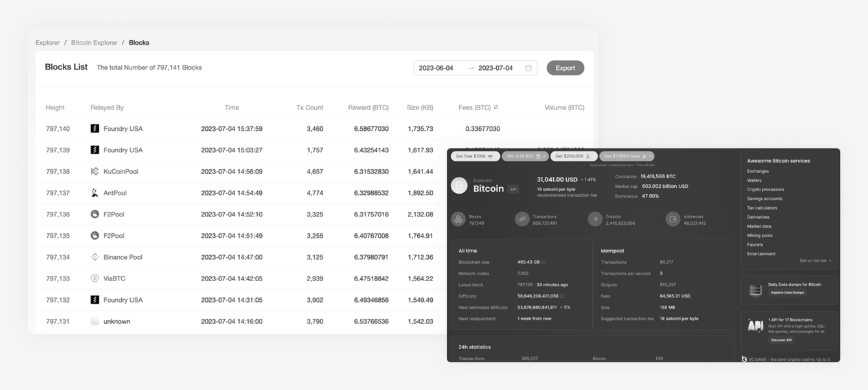This screenshot has height=390, width=868.
Task: Click the AntPool logo icon
Action: [x=95, y=193]
